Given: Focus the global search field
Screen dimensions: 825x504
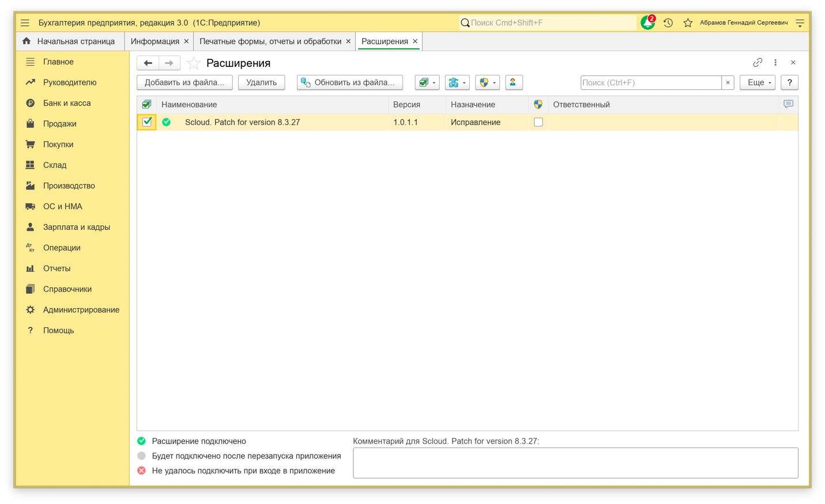Looking at the screenshot, I should 548,23.
